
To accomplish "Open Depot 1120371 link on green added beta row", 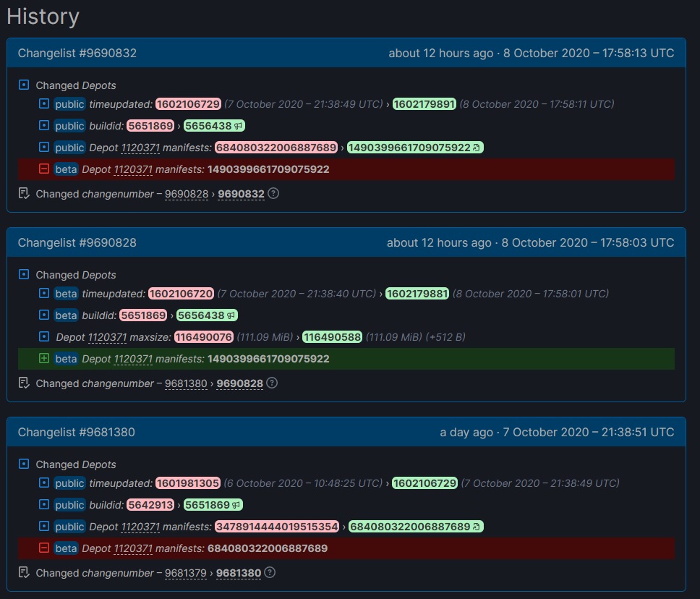I will (x=133, y=359).
